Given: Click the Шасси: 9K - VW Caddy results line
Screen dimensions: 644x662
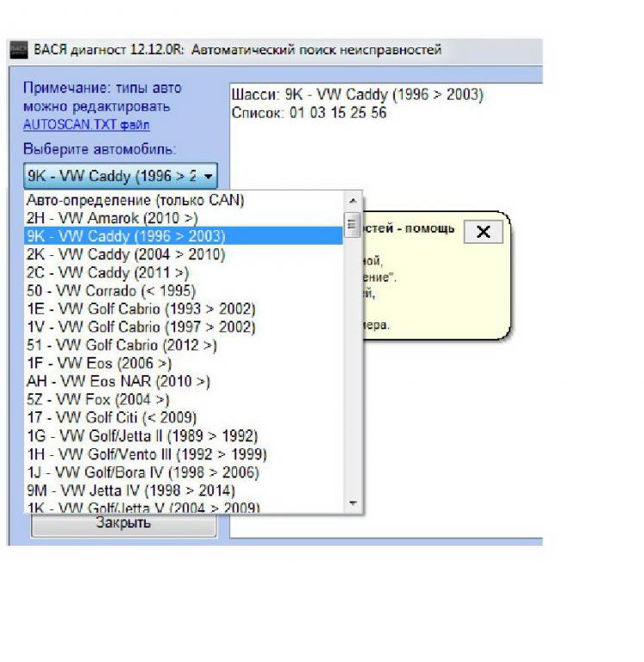Looking at the screenshot, I should [357, 95].
